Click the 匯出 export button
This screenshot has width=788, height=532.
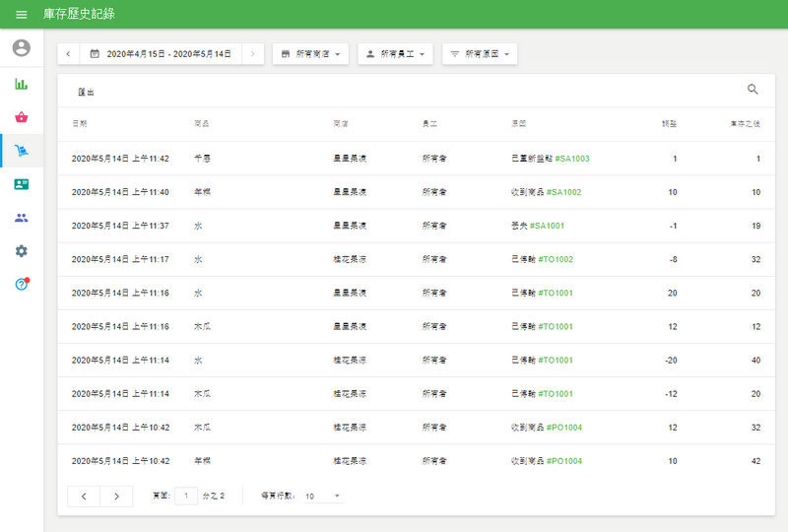[86, 92]
